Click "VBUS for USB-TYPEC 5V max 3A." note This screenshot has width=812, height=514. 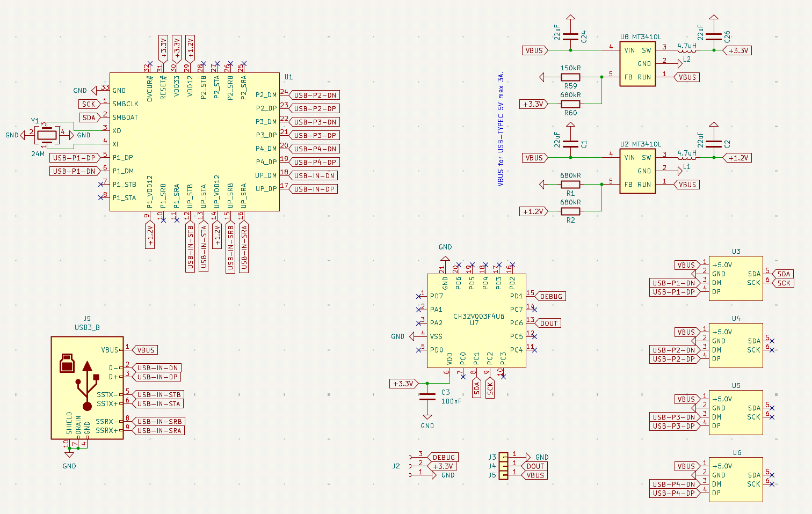coord(501,129)
